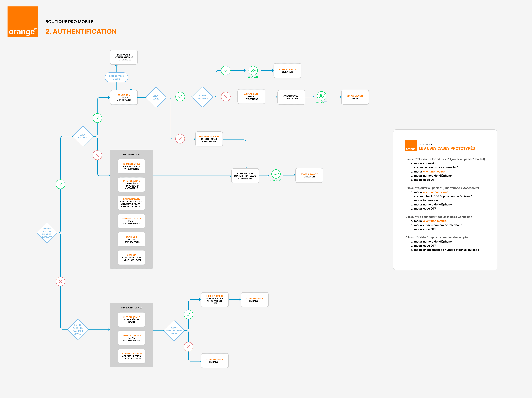The height and width of the screenshot is (398, 532).
Task: Click the Mot de Passe Oublié pill node
Action: [116, 77]
